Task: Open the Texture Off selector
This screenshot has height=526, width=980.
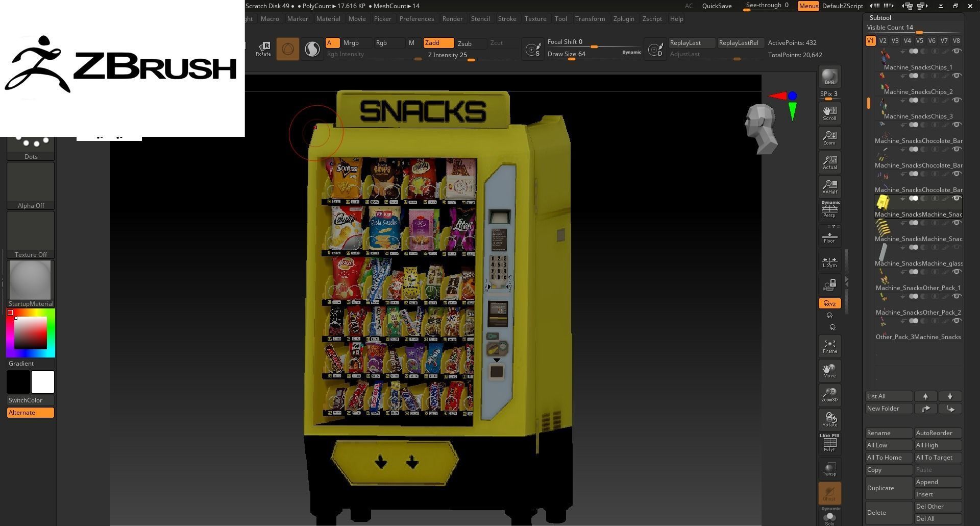Action: click(31, 235)
